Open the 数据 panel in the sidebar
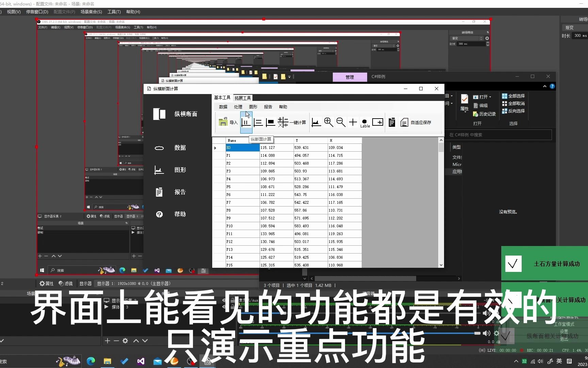Image resolution: width=588 pixels, height=368 pixels. coord(180,148)
